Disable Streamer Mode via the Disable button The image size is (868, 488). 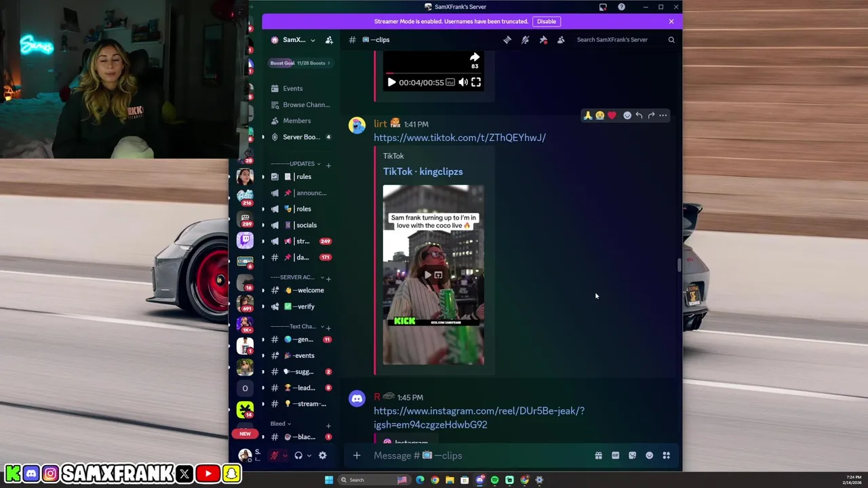[x=547, y=22]
